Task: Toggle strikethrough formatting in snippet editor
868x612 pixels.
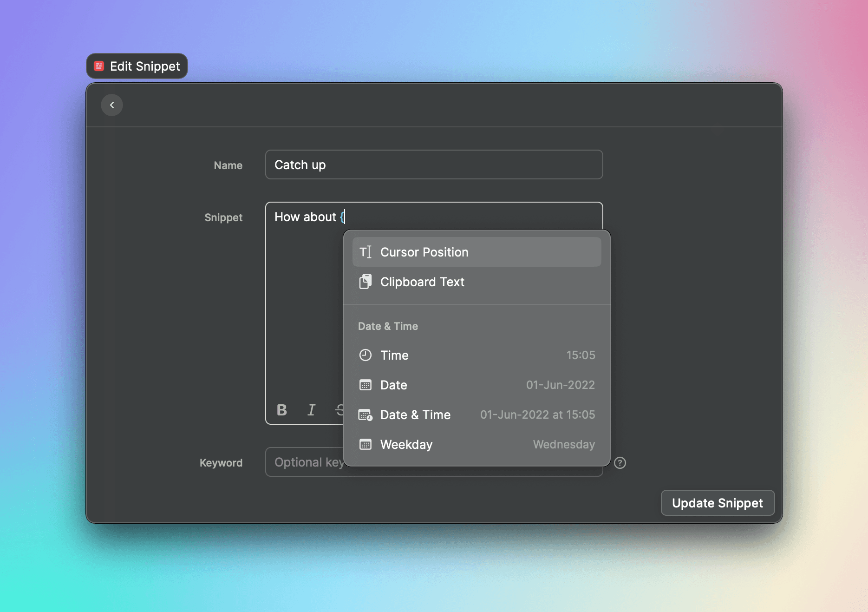Action: click(339, 410)
